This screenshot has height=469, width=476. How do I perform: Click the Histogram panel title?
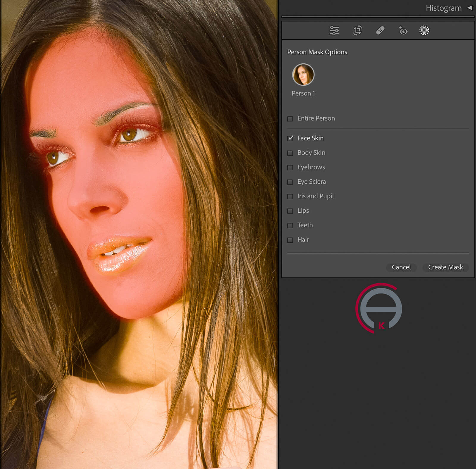[443, 8]
